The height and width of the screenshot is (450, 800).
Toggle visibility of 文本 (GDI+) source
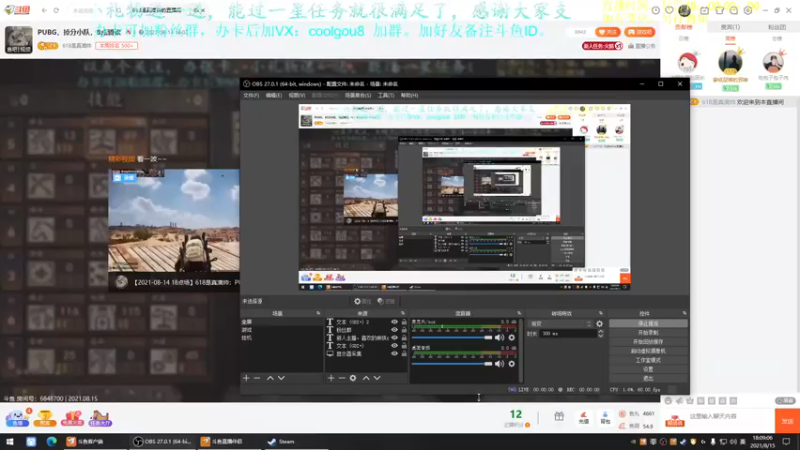394,346
